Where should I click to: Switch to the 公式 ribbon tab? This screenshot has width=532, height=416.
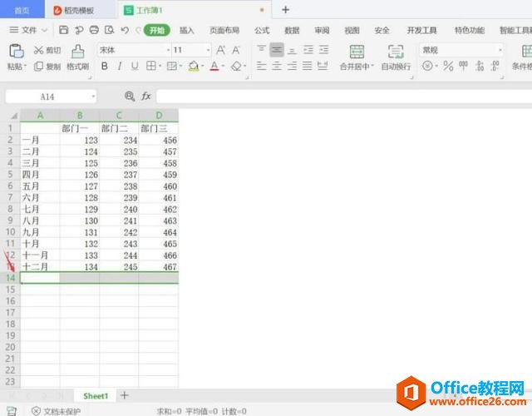262,31
